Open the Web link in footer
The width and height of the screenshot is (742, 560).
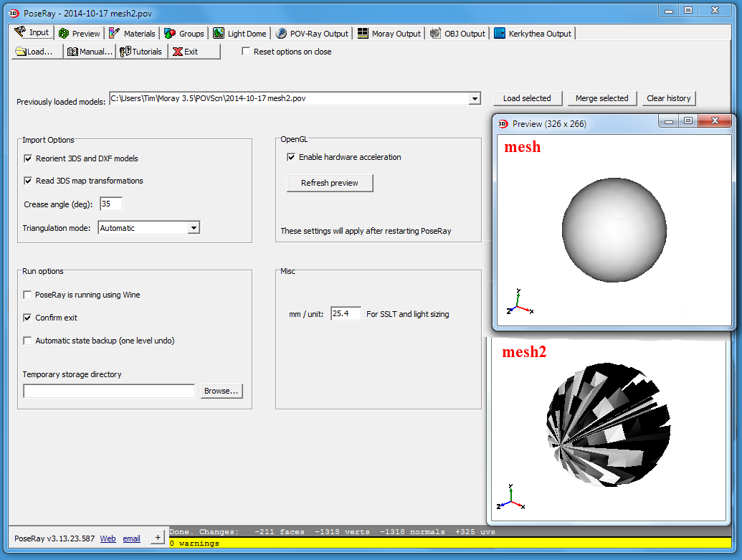(108, 538)
